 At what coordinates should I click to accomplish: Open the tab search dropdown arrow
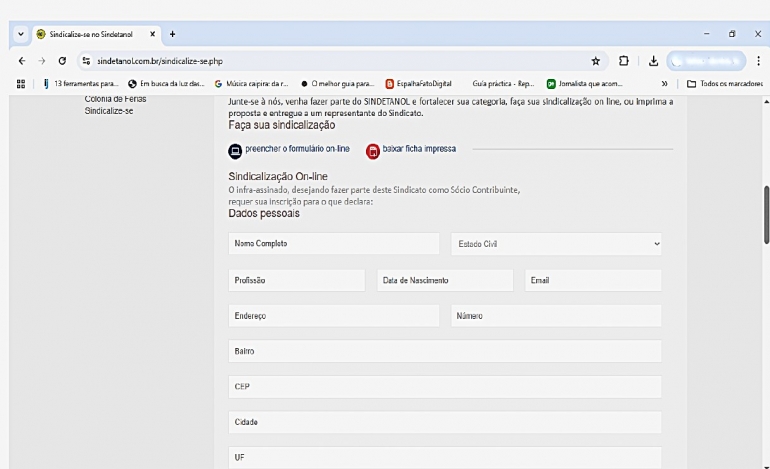tap(21, 34)
